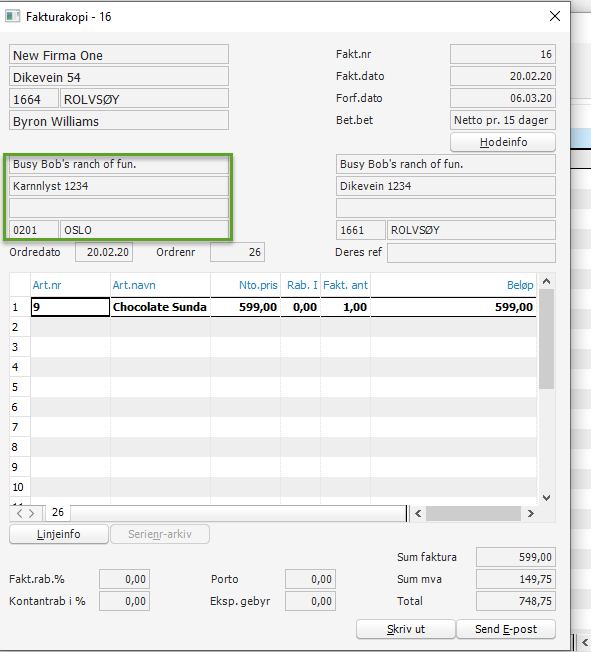
Task: Print invoice with Skriv ut
Action: (x=406, y=629)
